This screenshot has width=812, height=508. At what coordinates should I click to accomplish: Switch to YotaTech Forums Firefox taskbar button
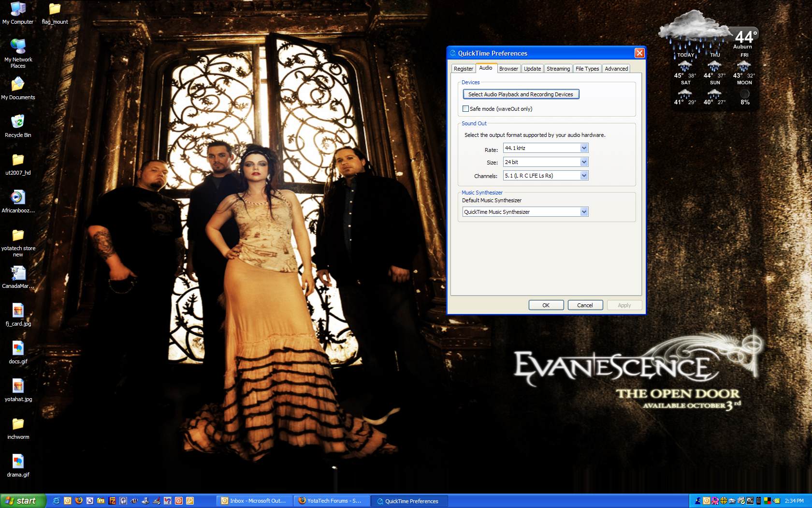(x=332, y=501)
